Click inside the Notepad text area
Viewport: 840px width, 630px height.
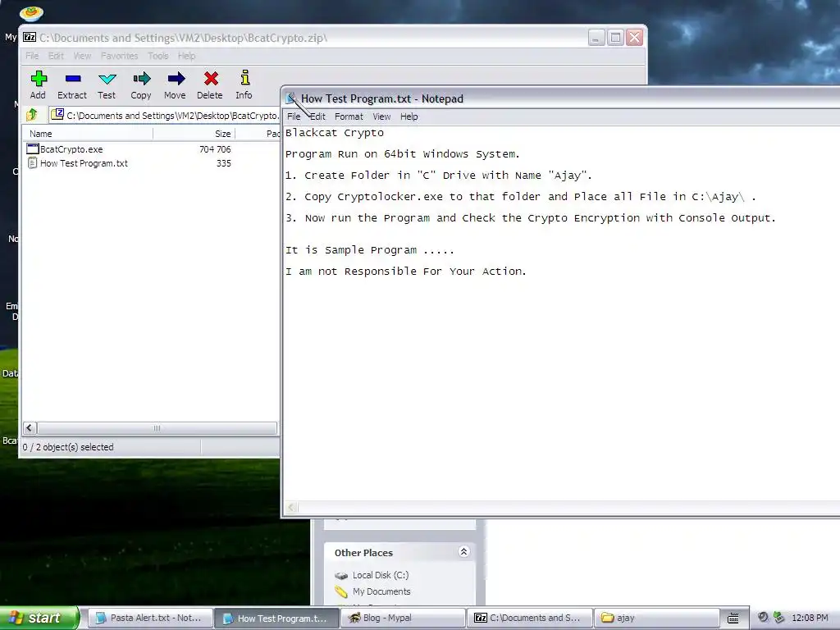point(561,313)
